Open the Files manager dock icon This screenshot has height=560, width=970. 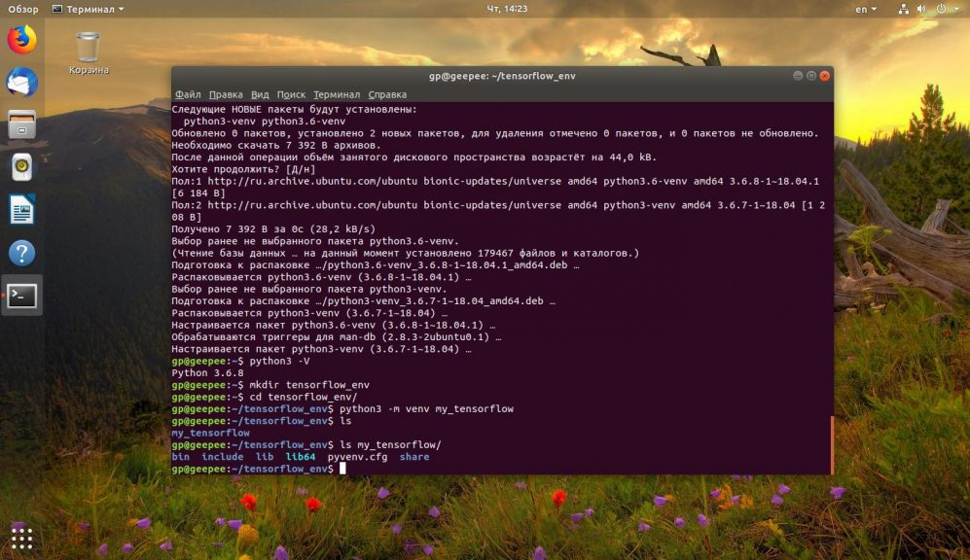pyautogui.click(x=21, y=124)
